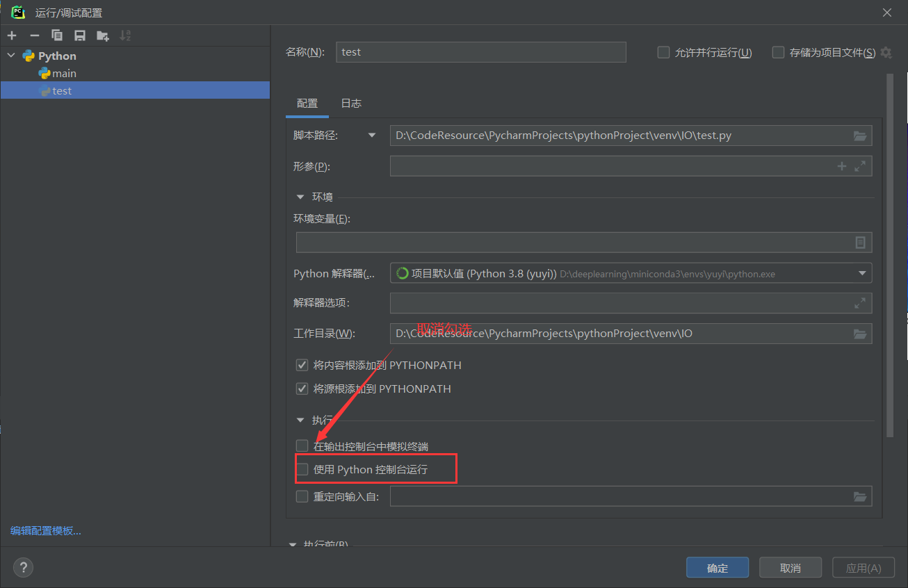Browse for working directory folder
This screenshot has width=908, height=588.
point(860,334)
